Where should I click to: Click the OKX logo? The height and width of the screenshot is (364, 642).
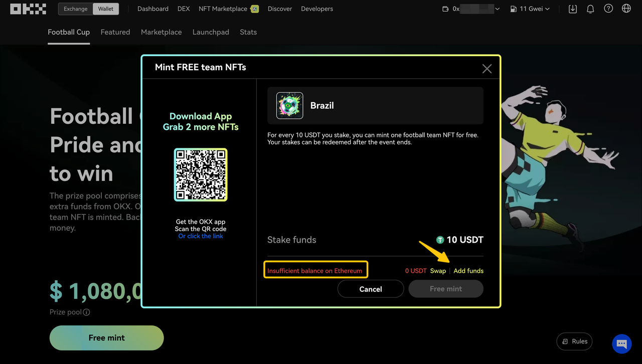coord(28,9)
